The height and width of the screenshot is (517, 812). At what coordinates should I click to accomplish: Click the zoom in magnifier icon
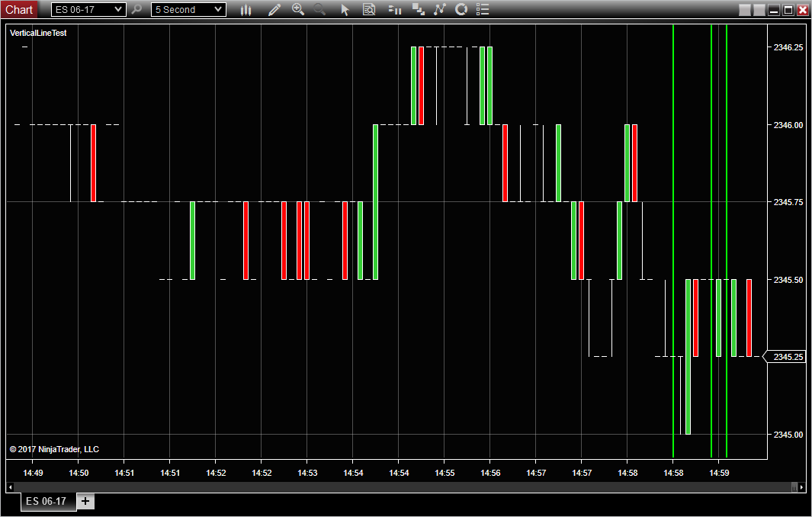coord(298,9)
